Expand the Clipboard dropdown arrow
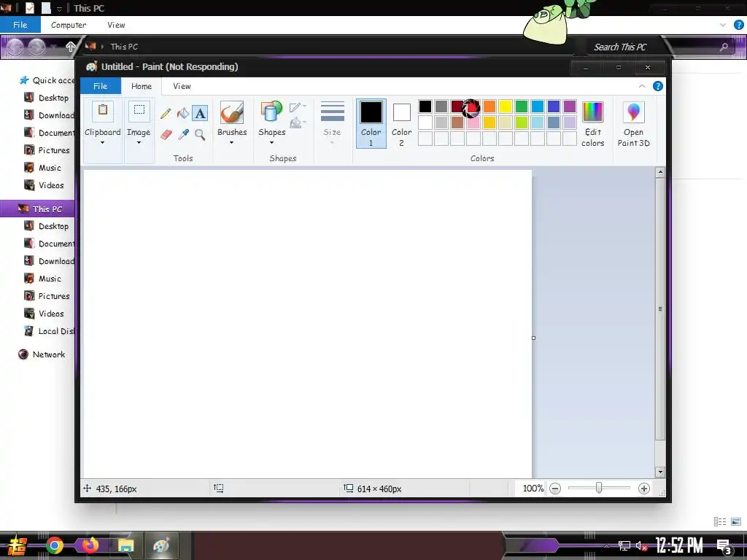Viewport: 747px width, 560px height. [102, 143]
